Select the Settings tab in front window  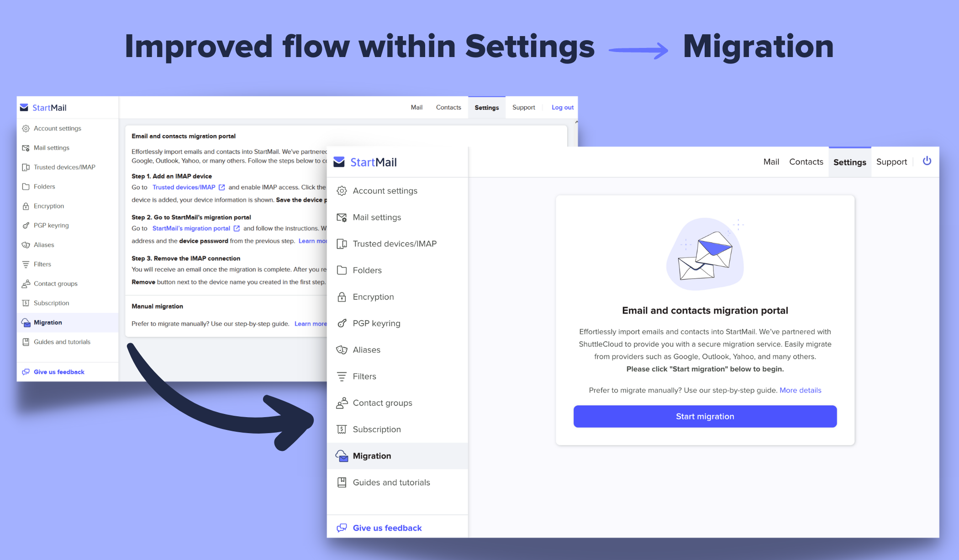pyautogui.click(x=849, y=162)
